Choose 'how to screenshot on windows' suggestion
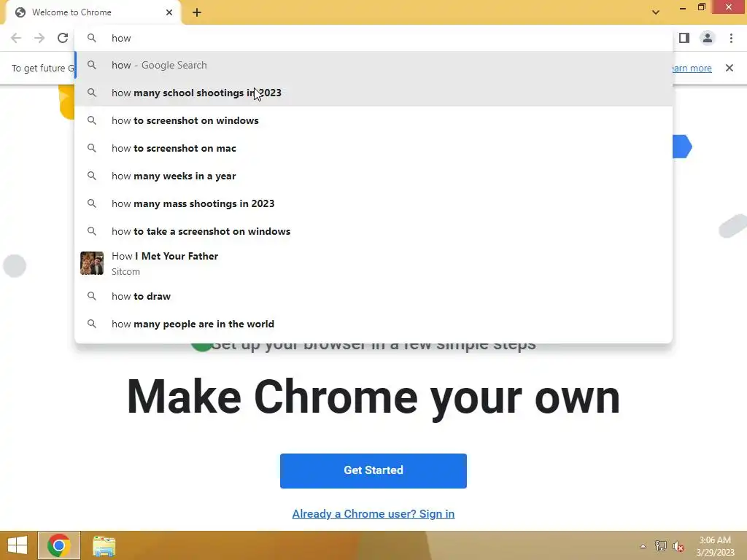747x560 pixels. 373,120
